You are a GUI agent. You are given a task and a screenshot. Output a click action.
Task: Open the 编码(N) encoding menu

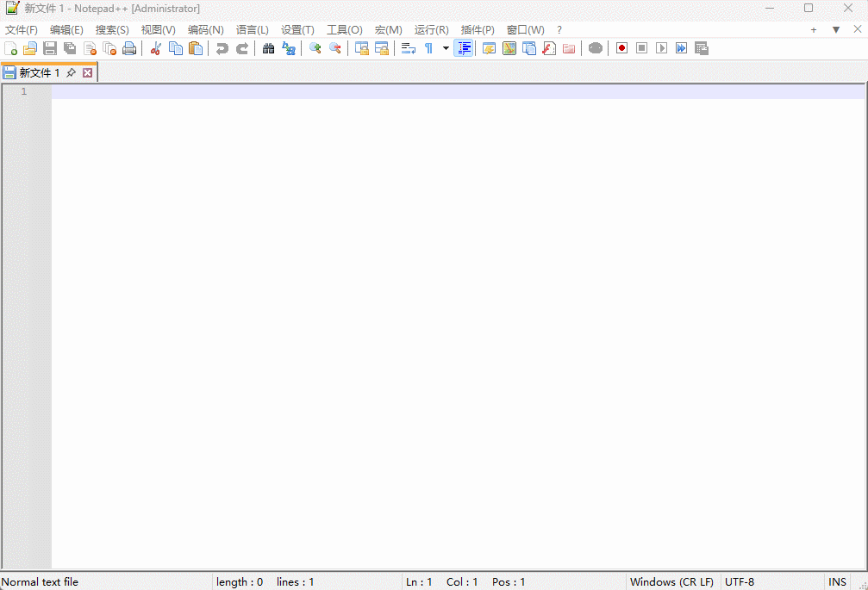tap(205, 30)
